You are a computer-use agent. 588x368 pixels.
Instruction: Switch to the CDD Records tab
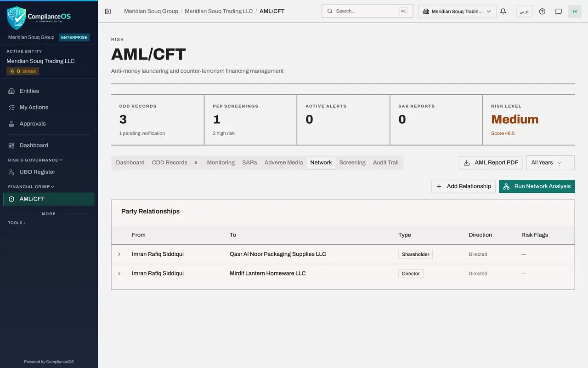tap(175, 162)
